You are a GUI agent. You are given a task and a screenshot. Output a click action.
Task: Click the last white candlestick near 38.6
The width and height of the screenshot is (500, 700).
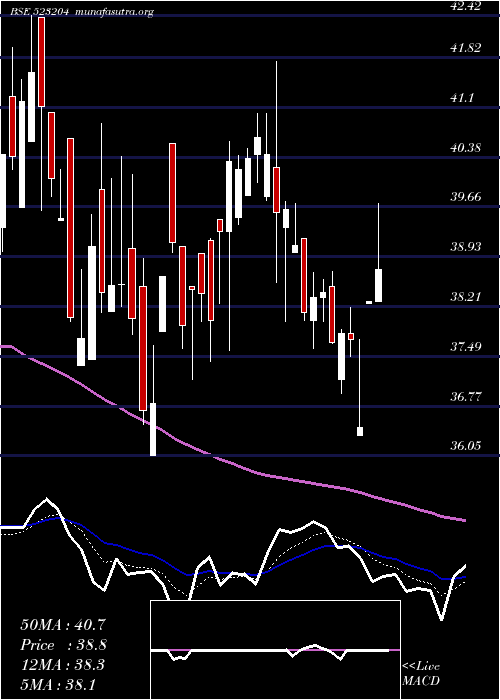click(x=379, y=285)
